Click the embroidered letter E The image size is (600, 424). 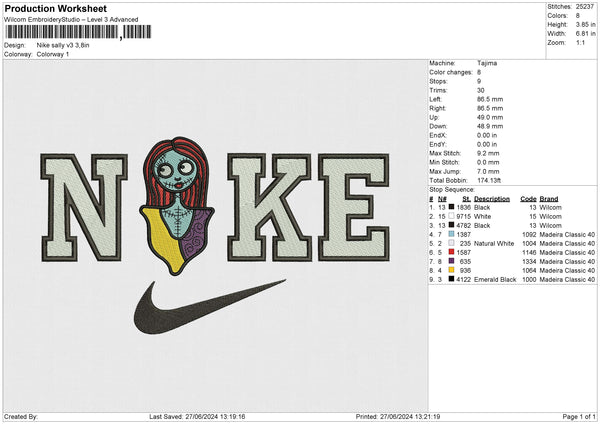pos(354,208)
